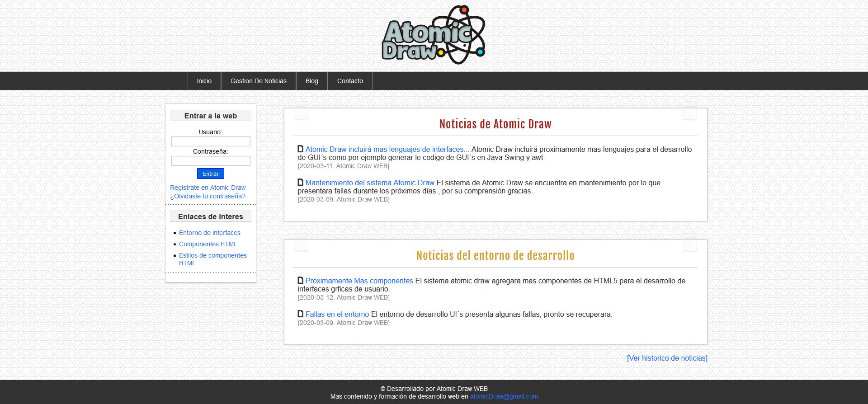
Task: Open 'Estilos de componentes HTML' link
Action: click(x=213, y=259)
